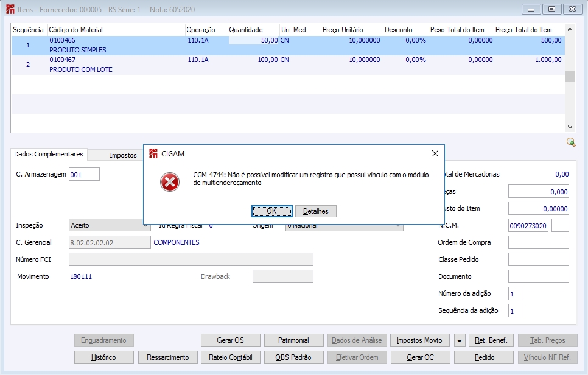Open Impostos Movto button
The height and width of the screenshot is (375, 588).
pyautogui.click(x=419, y=340)
